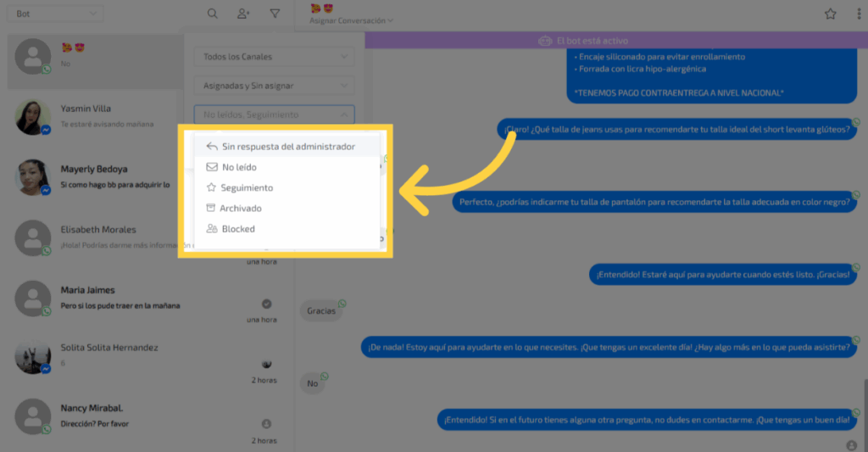The width and height of the screenshot is (868, 452).
Task: Click the search magnifier icon
Action: [x=213, y=14]
